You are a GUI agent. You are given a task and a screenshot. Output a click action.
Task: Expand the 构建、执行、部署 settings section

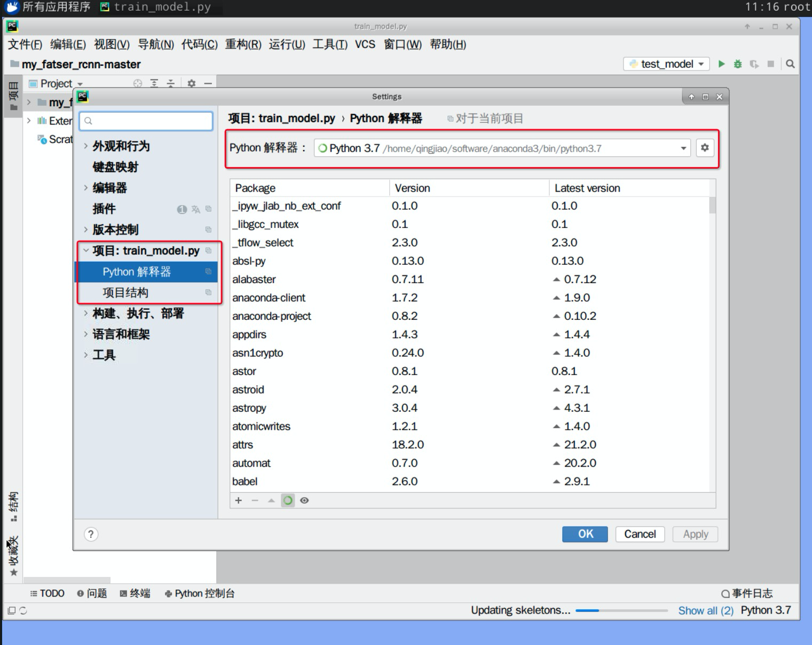coord(86,313)
